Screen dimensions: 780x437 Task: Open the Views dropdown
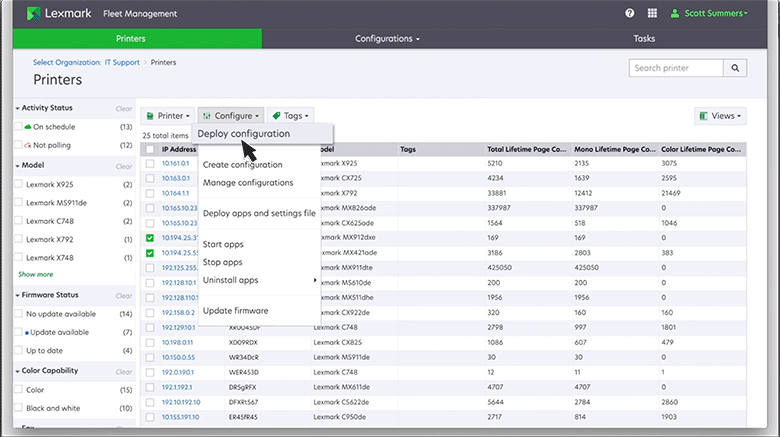720,116
